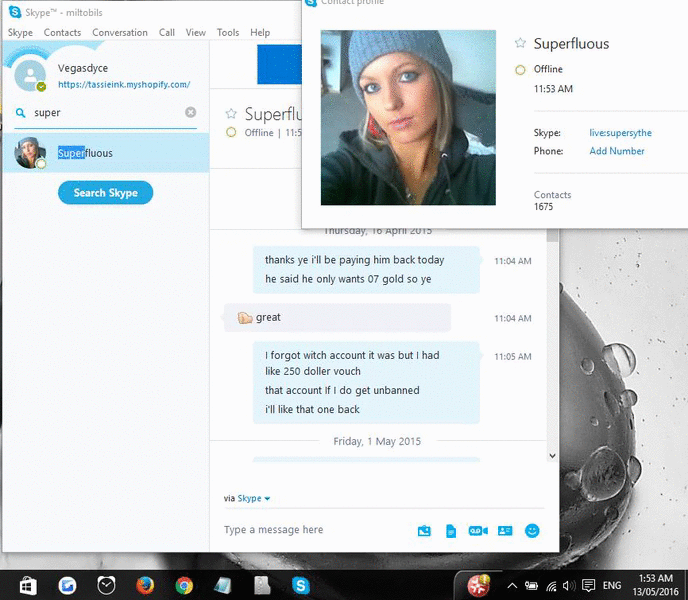The width and height of the screenshot is (688, 600).
Task: Open the Action Center notification icon
Action: pyautogui.click(x=588, y=586)
